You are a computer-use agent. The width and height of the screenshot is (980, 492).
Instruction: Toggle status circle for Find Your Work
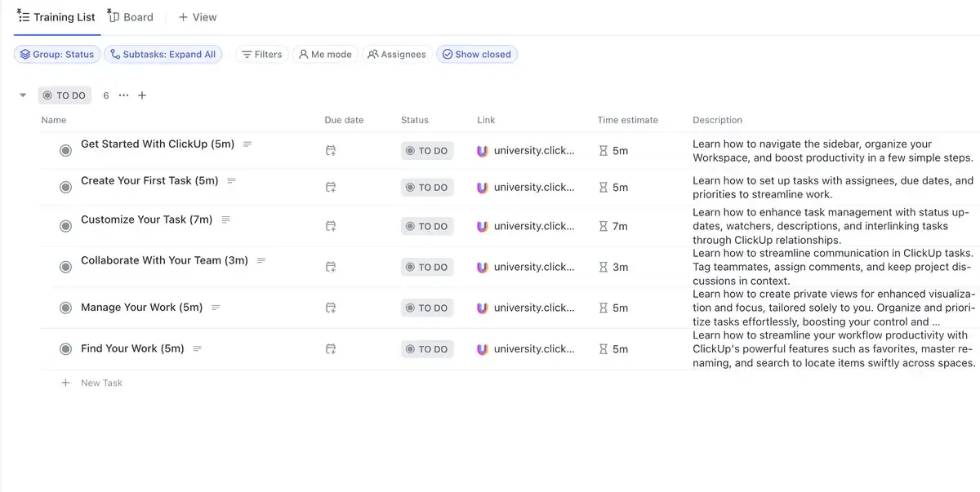click(x=65, y=349)
